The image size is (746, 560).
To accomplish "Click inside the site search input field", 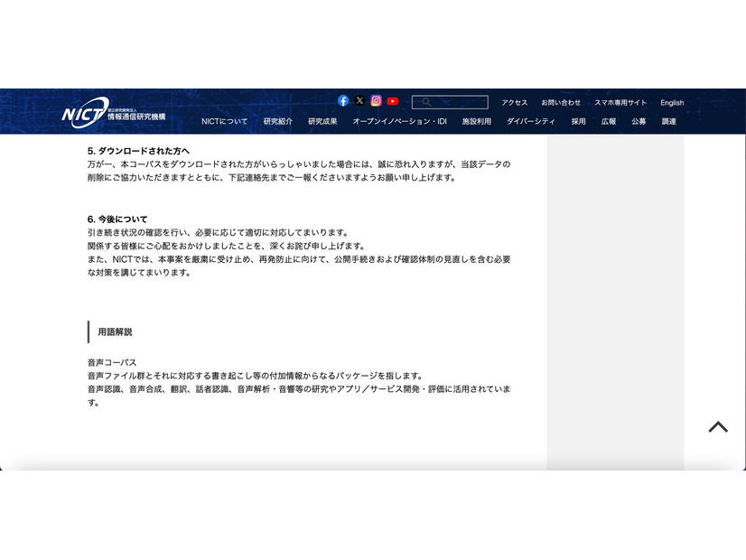I will pos(456,102).
